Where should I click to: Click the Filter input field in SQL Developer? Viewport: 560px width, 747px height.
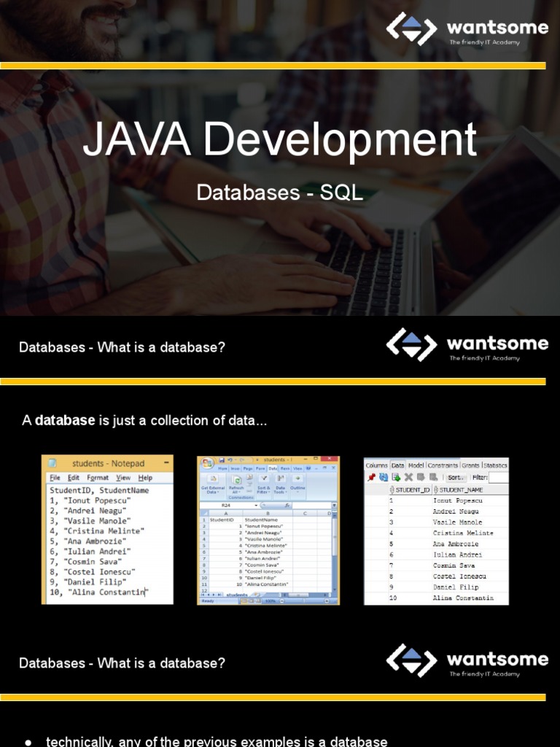[499, 477]
